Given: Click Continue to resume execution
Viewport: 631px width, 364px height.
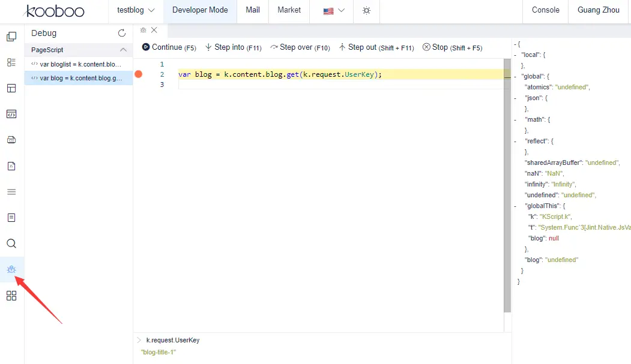Looking at the screenshot, I should click(x=168, y=47).
